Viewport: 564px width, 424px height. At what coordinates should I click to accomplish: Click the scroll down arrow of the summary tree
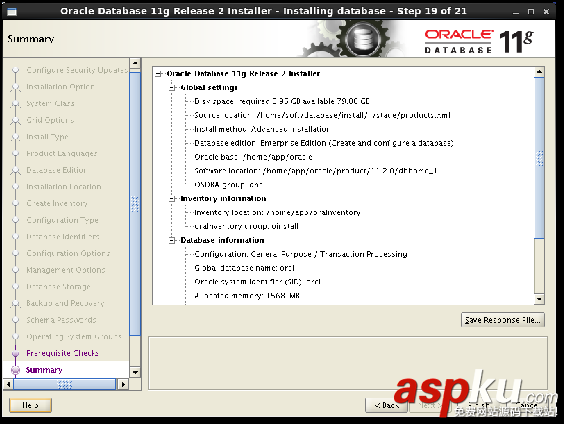[x=539, y=298]
